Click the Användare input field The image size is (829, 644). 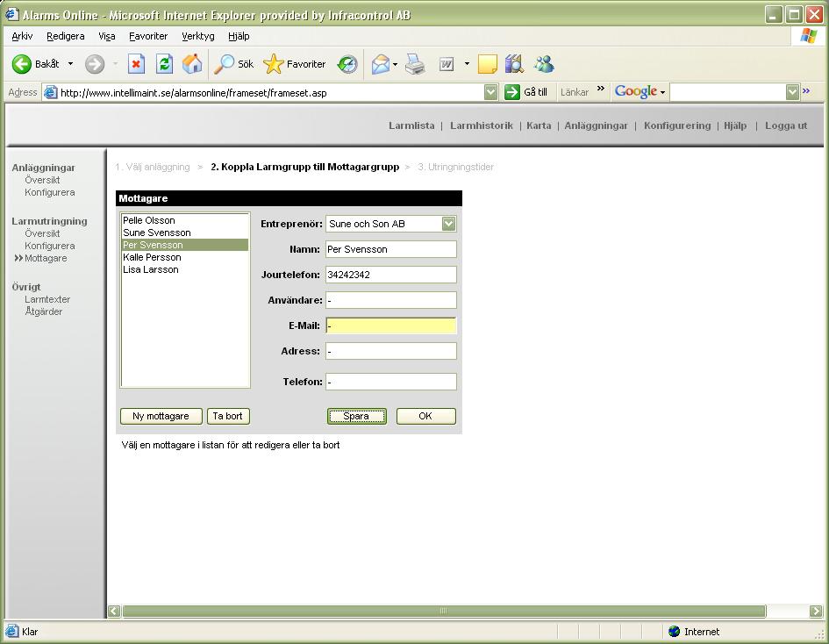click(x=390, y=300)
